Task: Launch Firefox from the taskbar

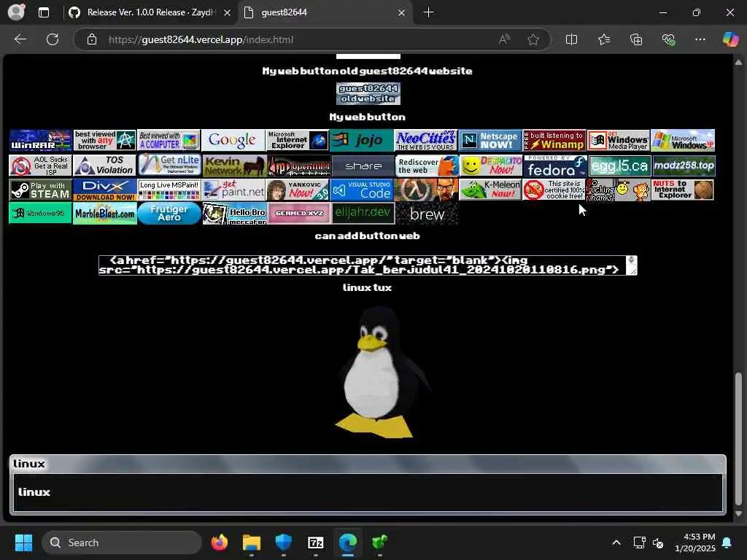Action: pos(219,542)
